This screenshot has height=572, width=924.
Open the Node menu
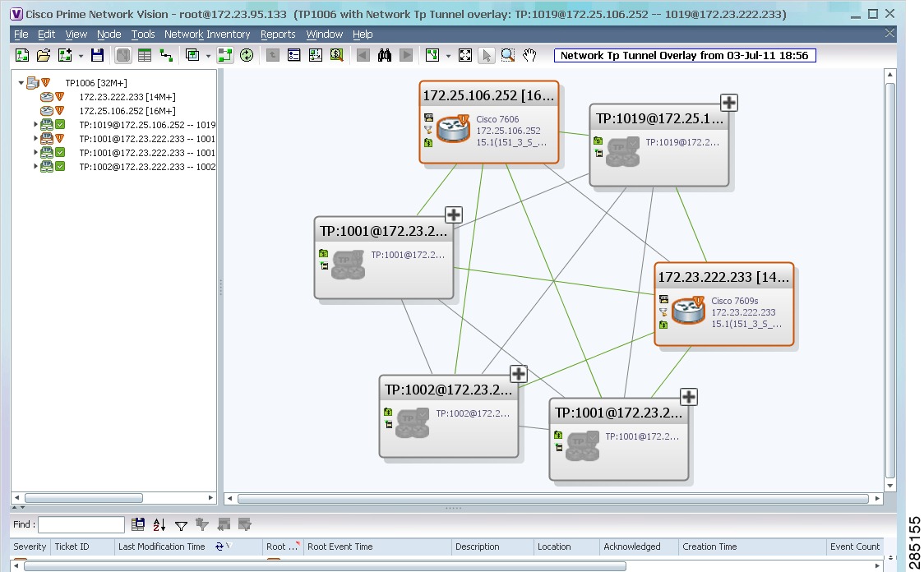coord(109,35)
